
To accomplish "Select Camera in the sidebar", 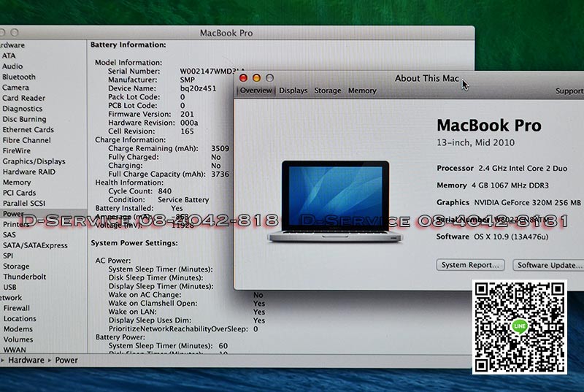I will (15, 88).
